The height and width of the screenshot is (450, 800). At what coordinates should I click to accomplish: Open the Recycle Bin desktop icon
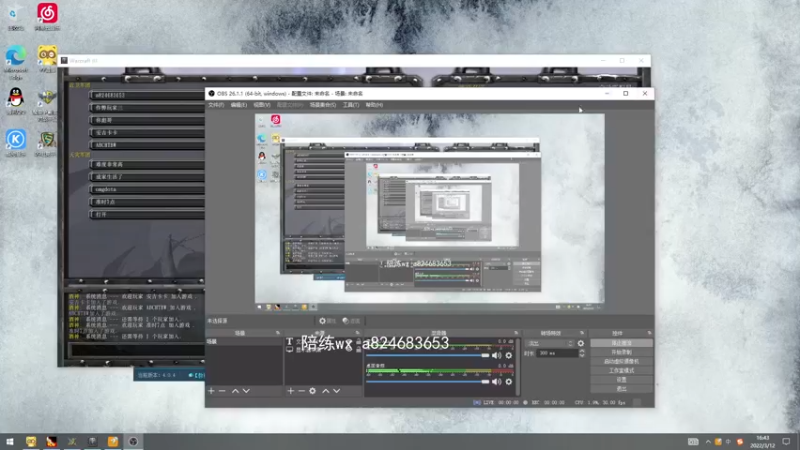tap(15, 18)
